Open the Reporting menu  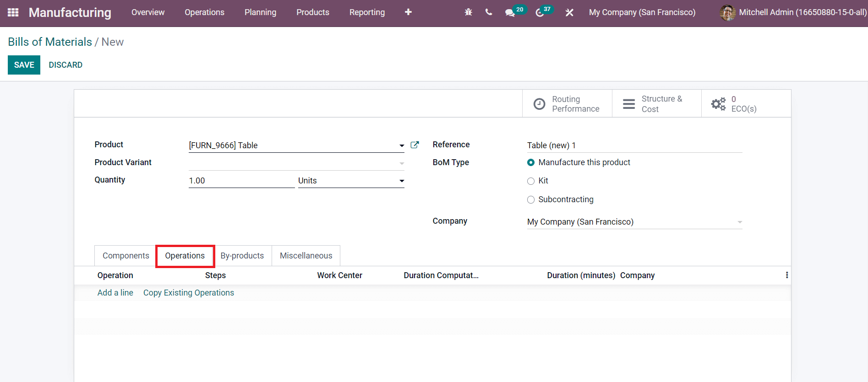[367, 12]
